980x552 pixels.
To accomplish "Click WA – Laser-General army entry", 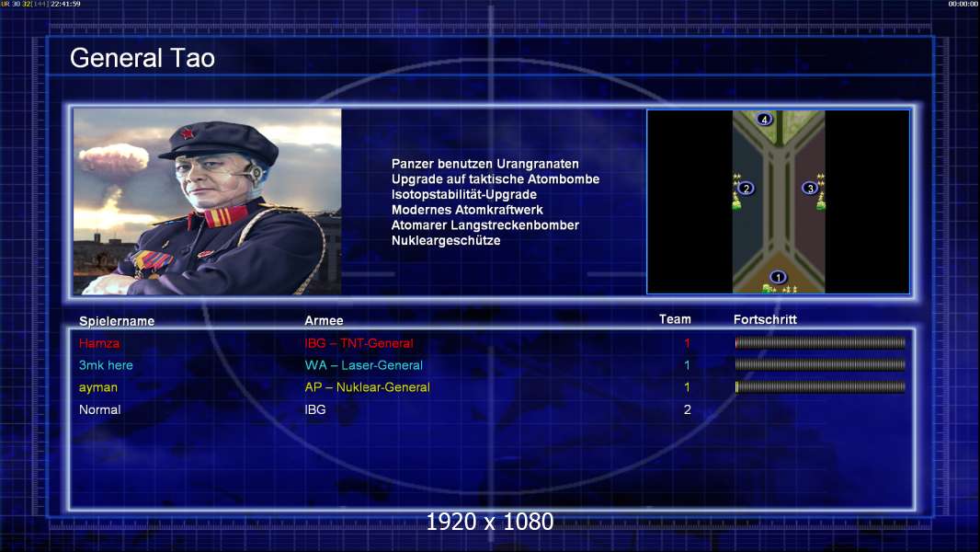I will coord(364,365).
